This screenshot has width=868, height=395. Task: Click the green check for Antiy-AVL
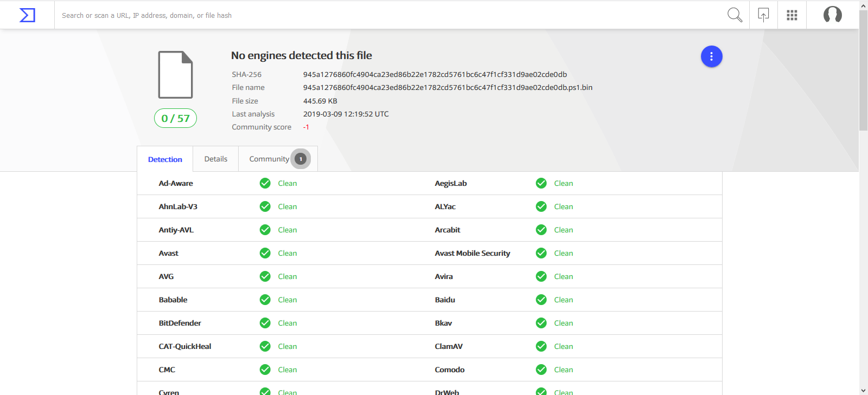265,230
